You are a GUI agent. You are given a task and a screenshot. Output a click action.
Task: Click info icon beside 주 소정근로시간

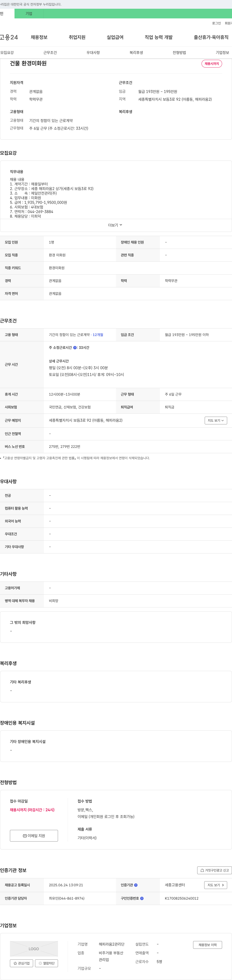75,348
